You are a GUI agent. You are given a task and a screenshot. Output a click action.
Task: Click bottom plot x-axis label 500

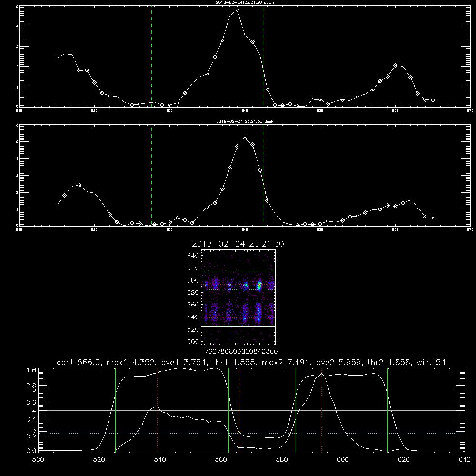point(38,460)
